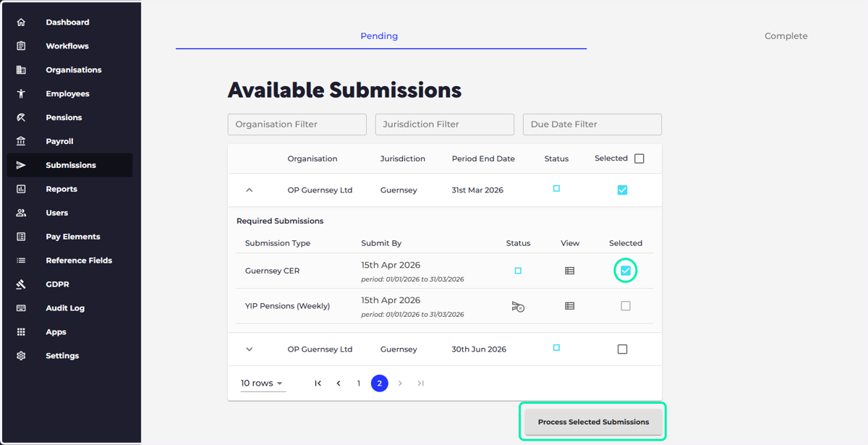This screenshot has height=445, width=868.
Task: Switch to the Complete tab
Action: pyautogui.click(x=786, y=36)
